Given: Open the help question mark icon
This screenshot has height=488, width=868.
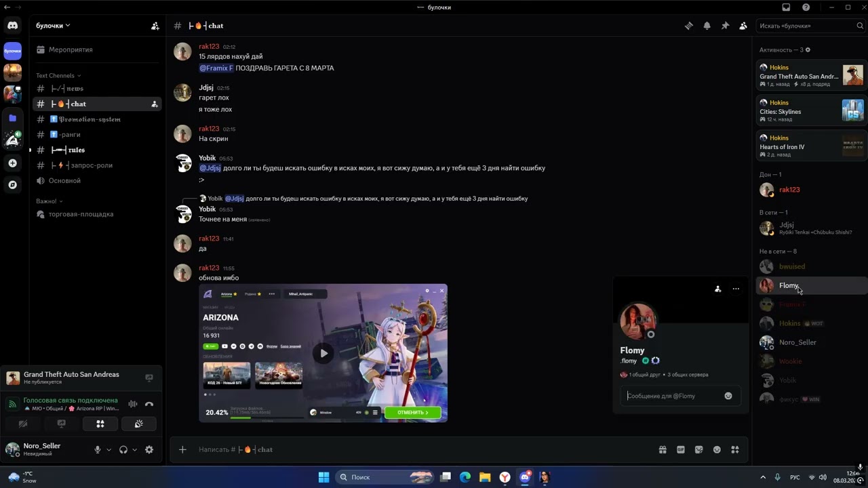Looking at the screenshot, I should tap(806, 7).
